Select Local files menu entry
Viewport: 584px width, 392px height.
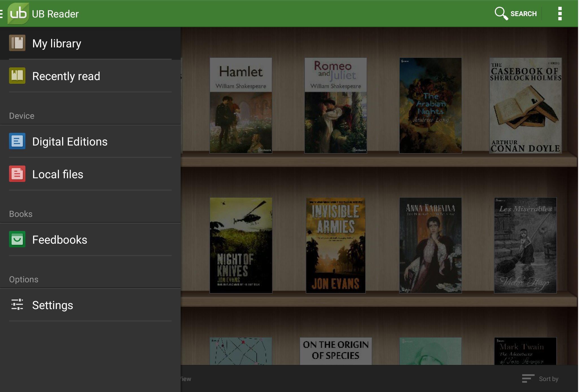tap(58, 174)
